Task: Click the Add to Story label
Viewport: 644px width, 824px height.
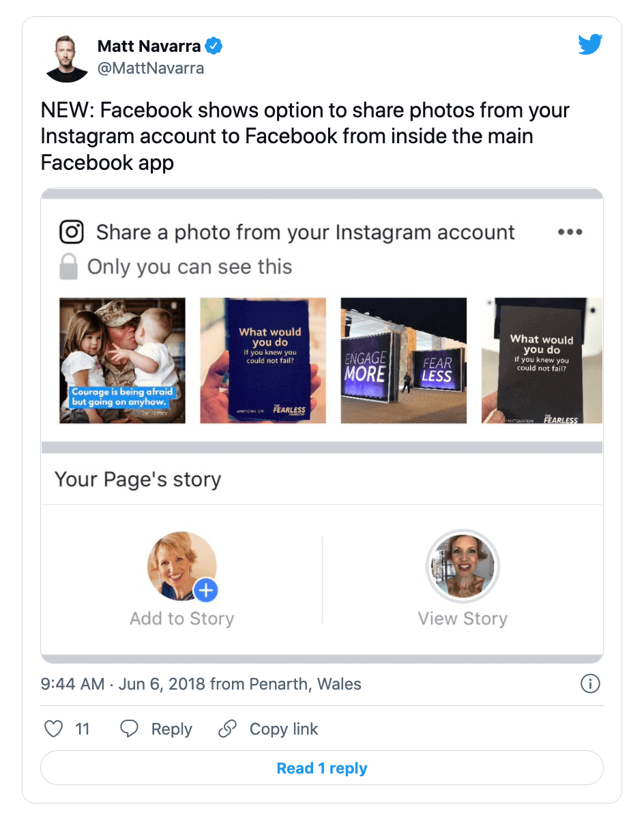Action: pyautogui.click(x=182, y=619)
